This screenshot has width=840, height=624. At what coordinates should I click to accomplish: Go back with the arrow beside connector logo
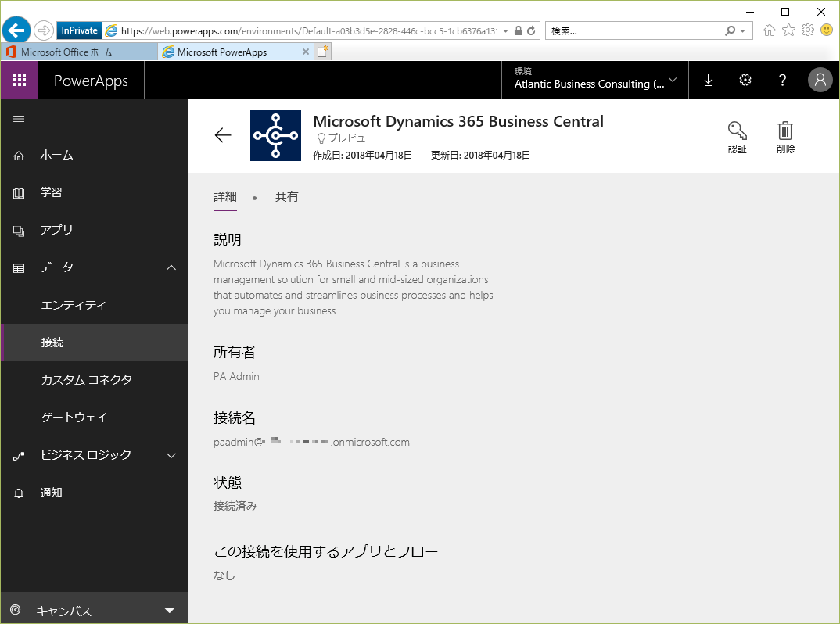click(x=223, y=135)
